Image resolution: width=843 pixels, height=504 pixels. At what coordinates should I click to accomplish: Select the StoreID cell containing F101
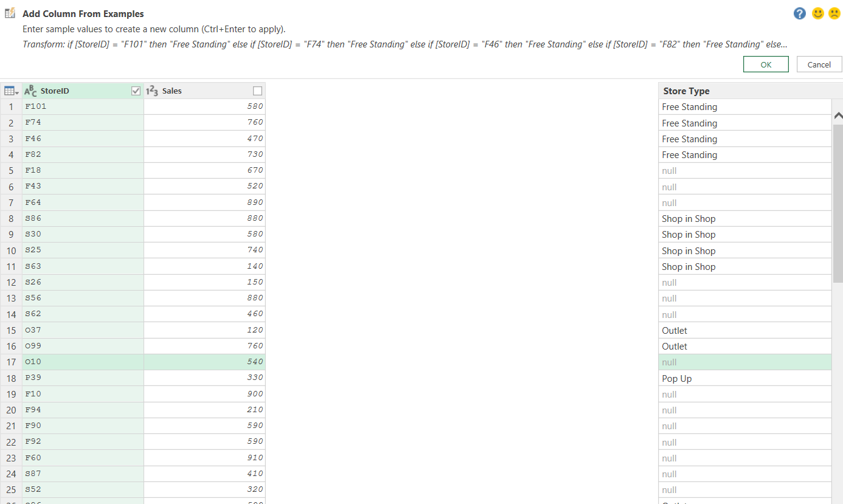click(x=83, y=106)
